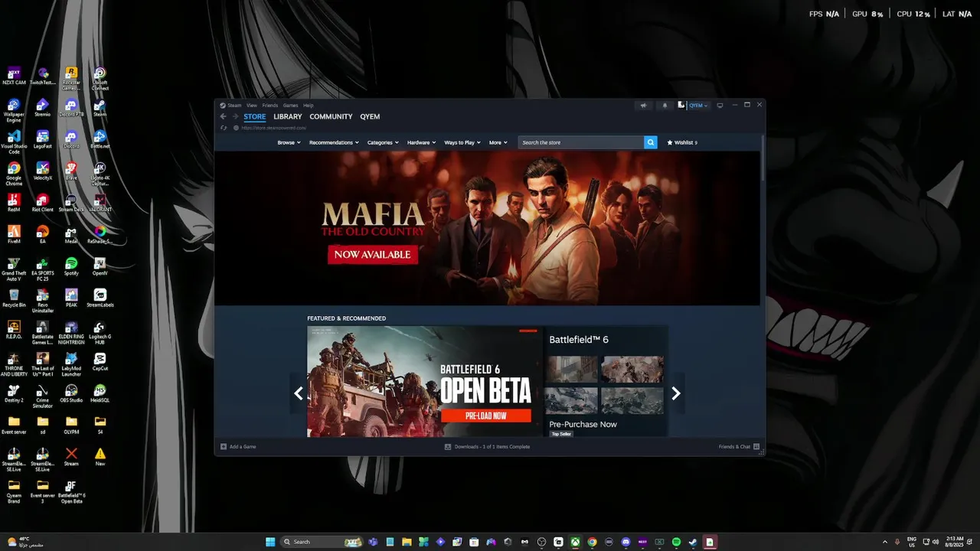The height and width of the screenshot is (551, 980).
Task: Click the Steam store URL address bar
Action: [x=273, y=128]
